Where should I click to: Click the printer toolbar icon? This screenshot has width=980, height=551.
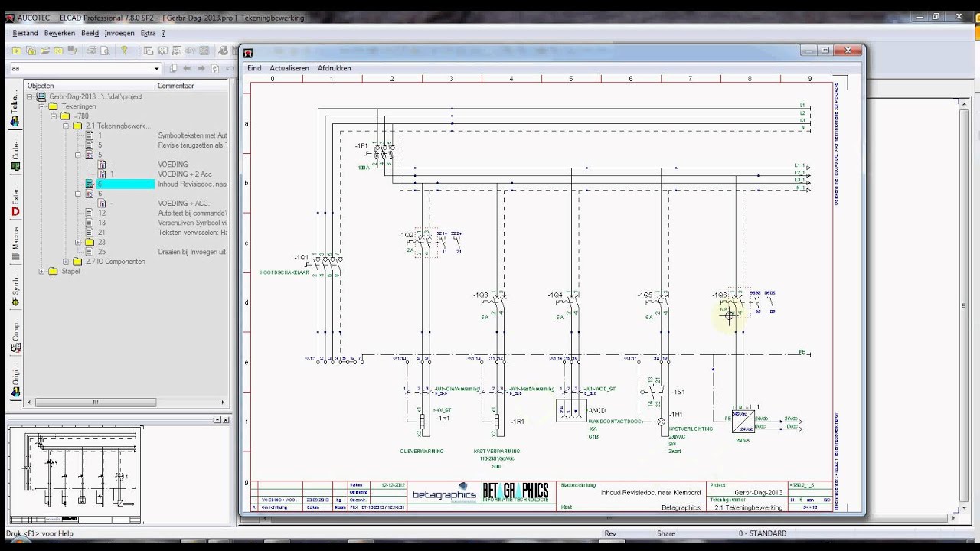[x=91, y=51]
